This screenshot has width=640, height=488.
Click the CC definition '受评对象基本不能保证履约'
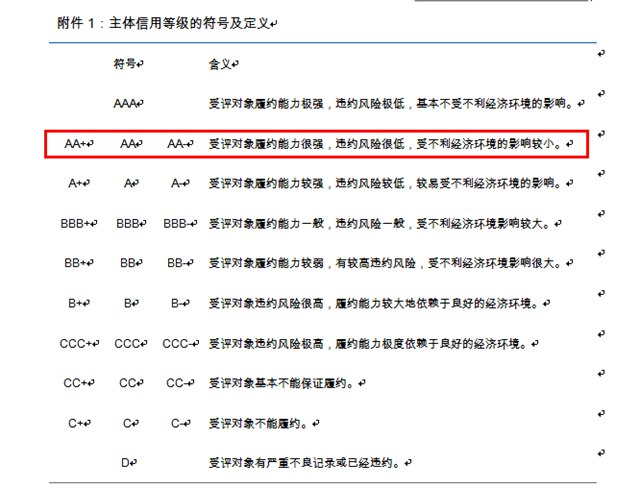(x=278, y=383)
